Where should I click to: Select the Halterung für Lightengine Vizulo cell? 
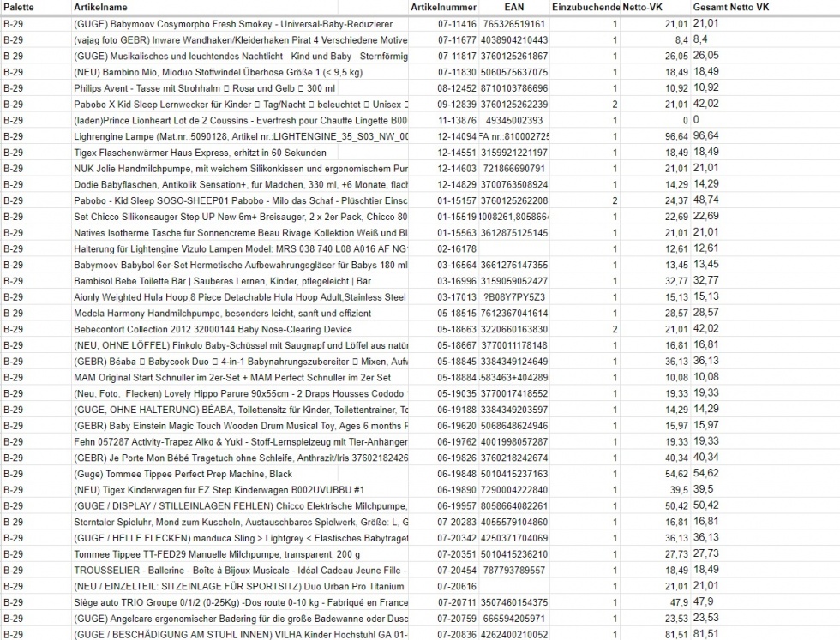click(x=241, y=249)
